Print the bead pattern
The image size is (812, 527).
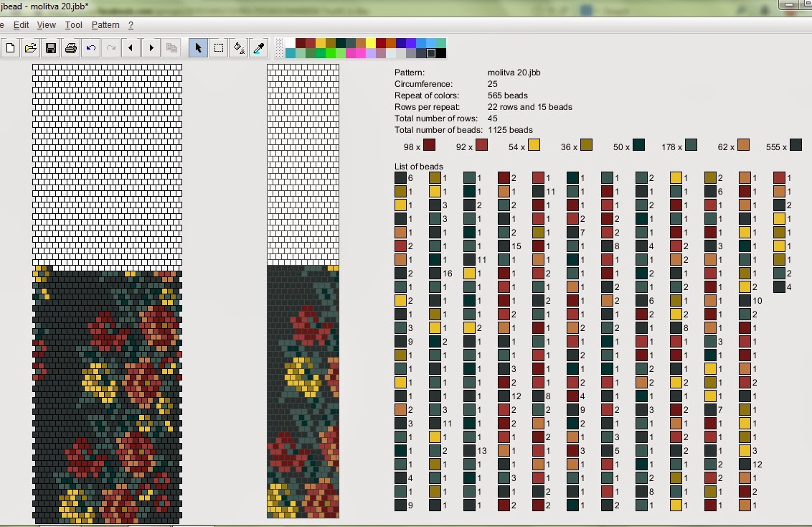70,48
